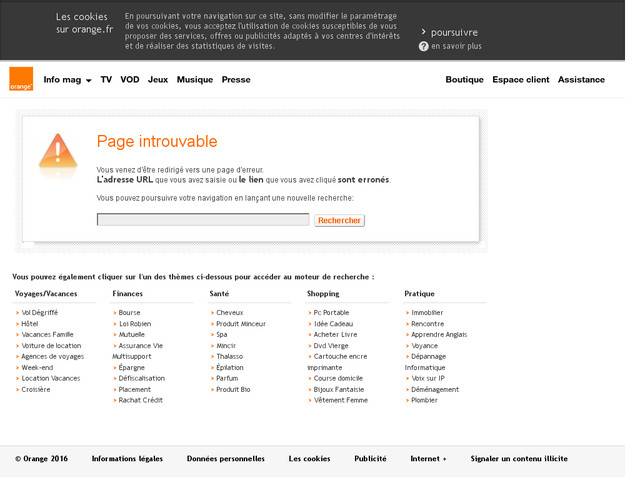640x480 pixels.
Task: Click the Rencontre link
Action: pos(427,324)
